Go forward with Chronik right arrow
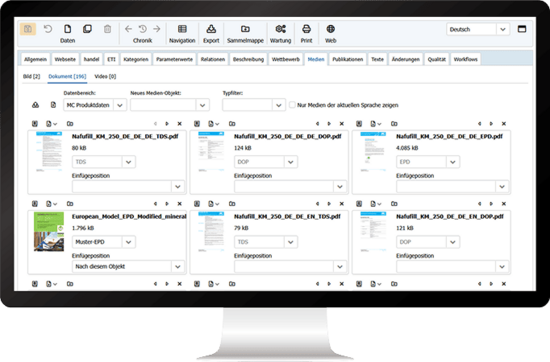Screen dimensions: 550x362 point(157,29)
